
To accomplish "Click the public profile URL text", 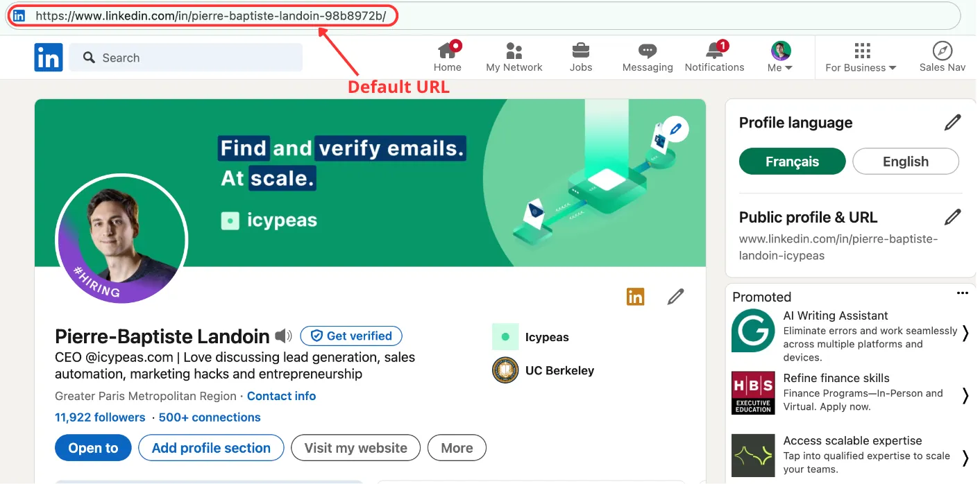I will 838,247.
